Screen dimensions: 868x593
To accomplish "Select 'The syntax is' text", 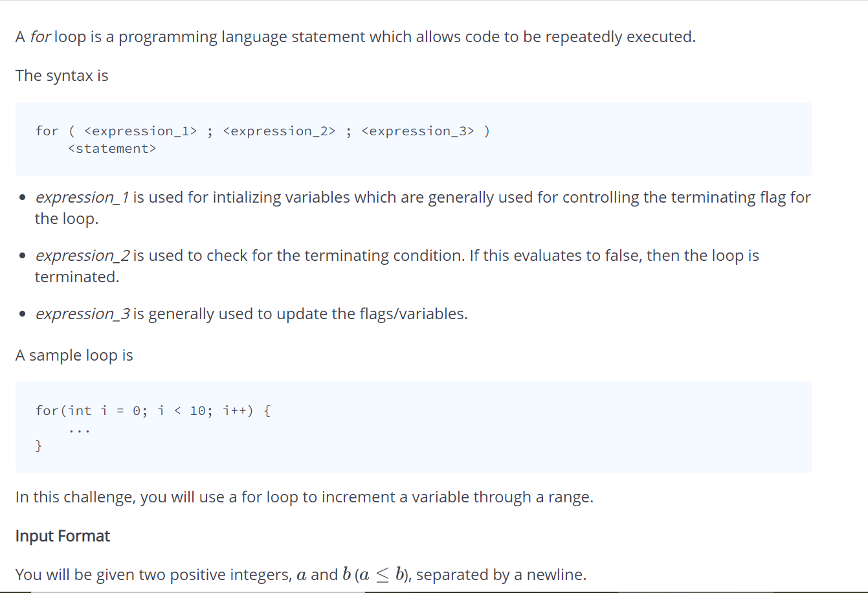I will tap(61, 76).
